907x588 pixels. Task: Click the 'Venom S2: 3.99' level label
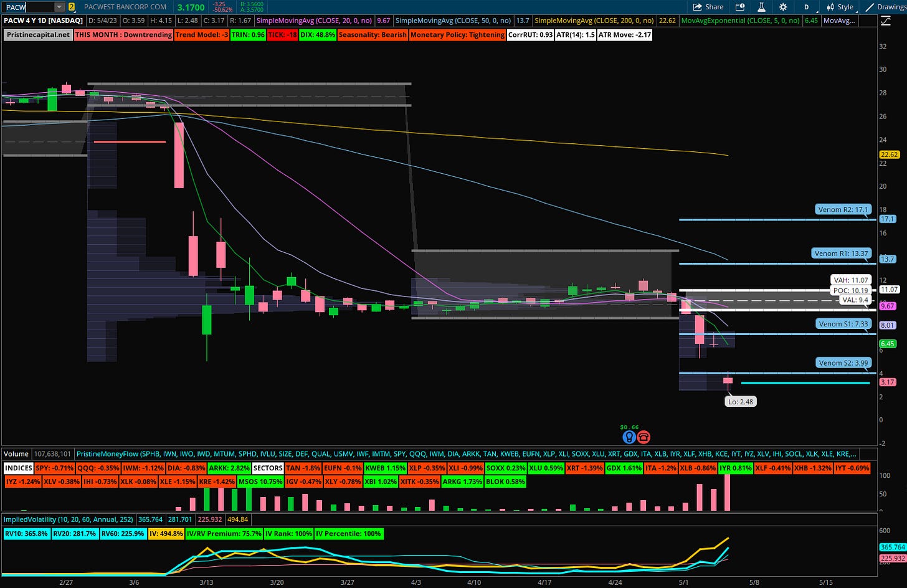842,363
